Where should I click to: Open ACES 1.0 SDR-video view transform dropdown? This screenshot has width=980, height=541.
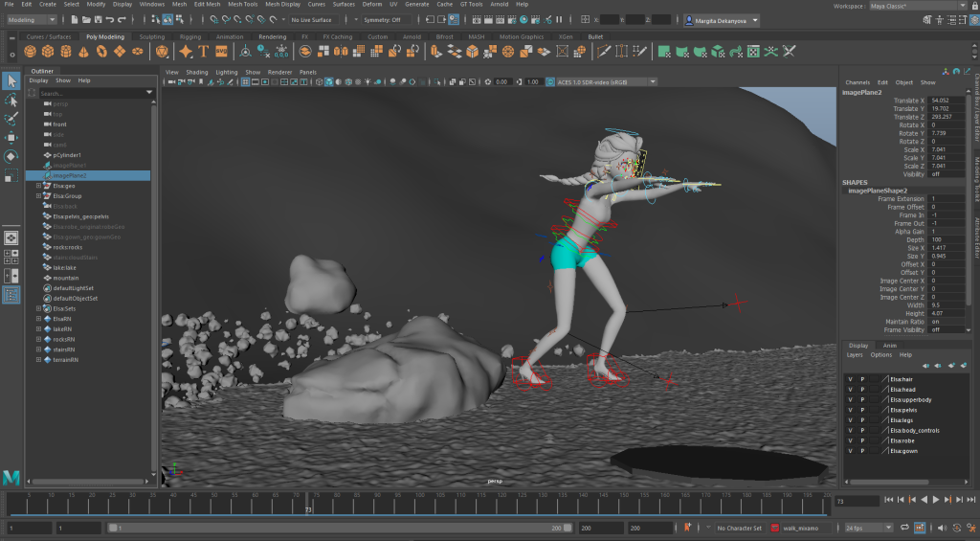tap(606, 82)
